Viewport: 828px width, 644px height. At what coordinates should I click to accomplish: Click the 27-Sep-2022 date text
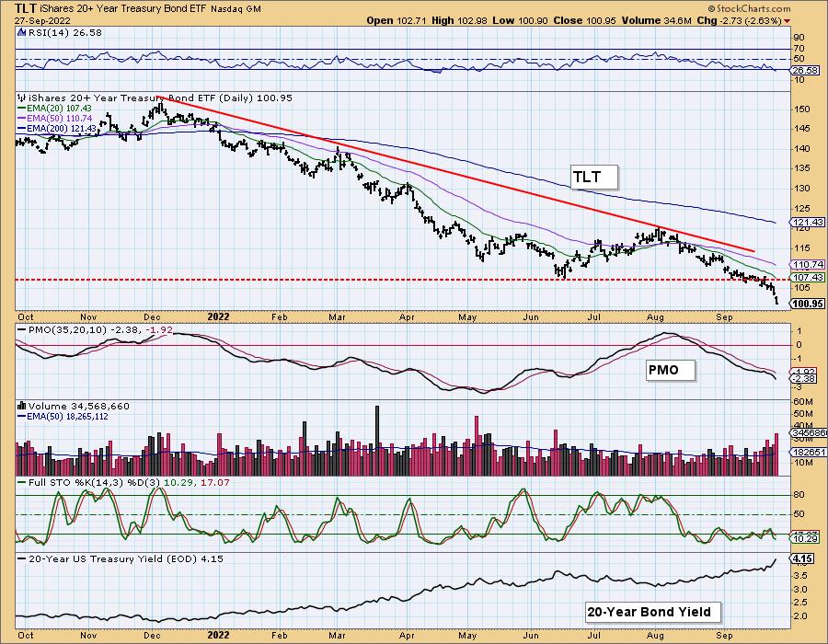tap(40, 20)
